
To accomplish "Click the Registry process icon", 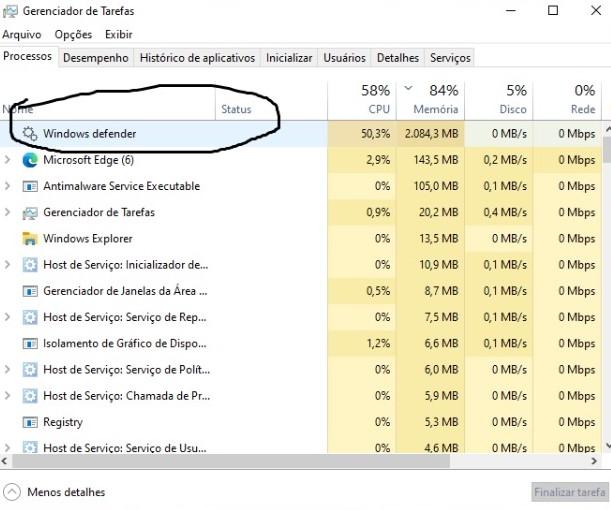I will (x=30, y=422).
